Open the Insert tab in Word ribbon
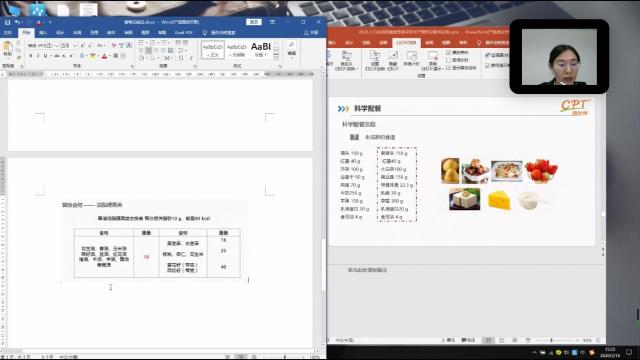This screenshot has width=640, height=360. [x=43, y=33]
